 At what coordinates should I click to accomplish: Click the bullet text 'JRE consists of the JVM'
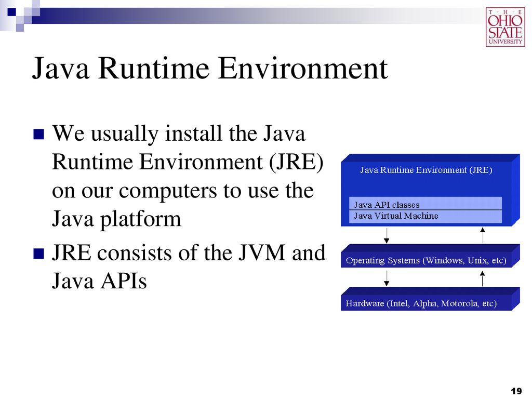188,267
